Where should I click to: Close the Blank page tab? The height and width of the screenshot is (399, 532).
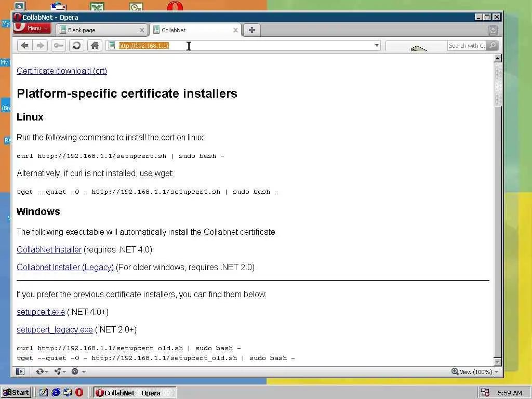142,30
